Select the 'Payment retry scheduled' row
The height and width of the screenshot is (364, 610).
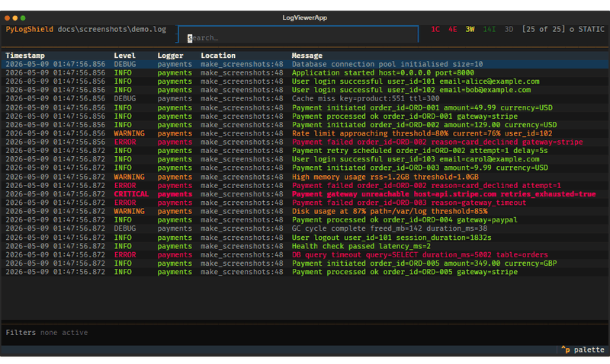(x=305, y=151)
